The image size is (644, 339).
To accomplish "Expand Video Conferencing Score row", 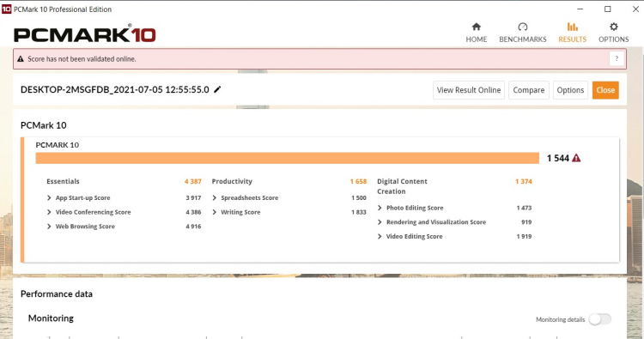I will pyautogui.click(x=49, y=212).
